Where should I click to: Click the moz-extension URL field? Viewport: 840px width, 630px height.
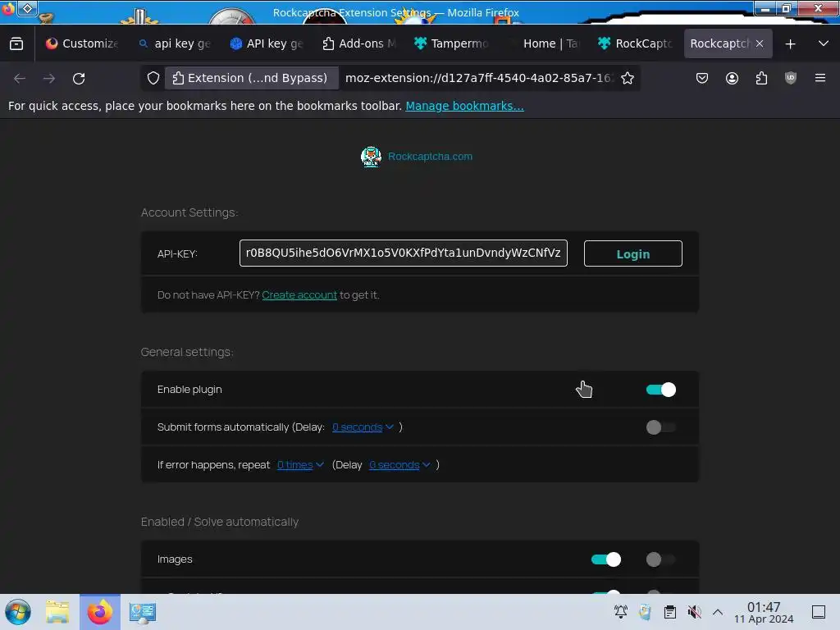pyautogui.click(x=478, y=78)
